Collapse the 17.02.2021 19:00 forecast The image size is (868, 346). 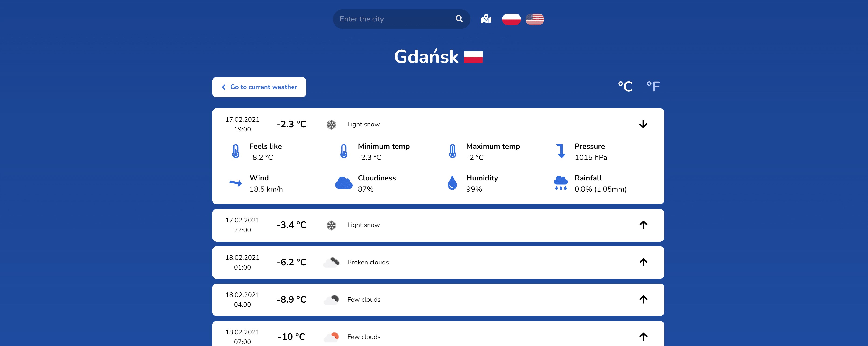coord(643,124)
